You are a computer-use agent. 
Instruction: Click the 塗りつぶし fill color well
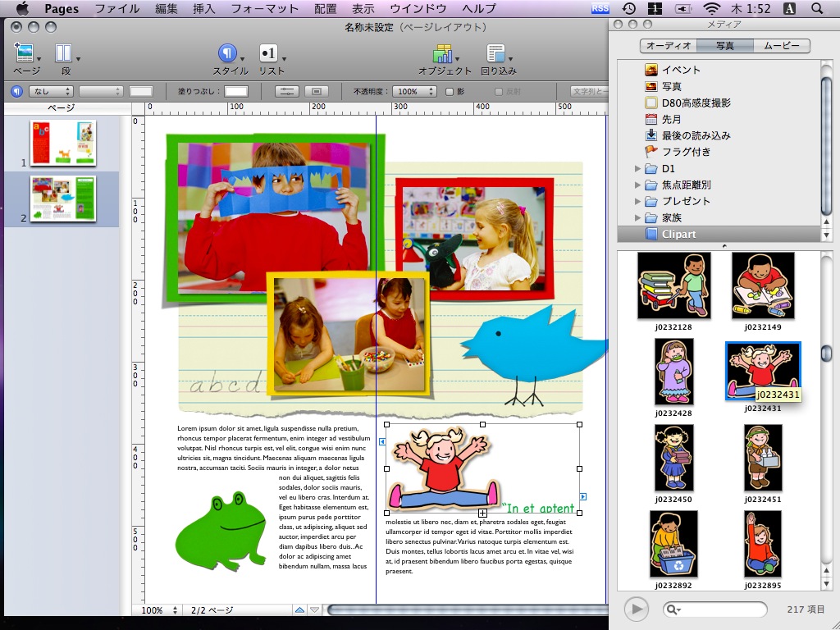tap(235, 92)
